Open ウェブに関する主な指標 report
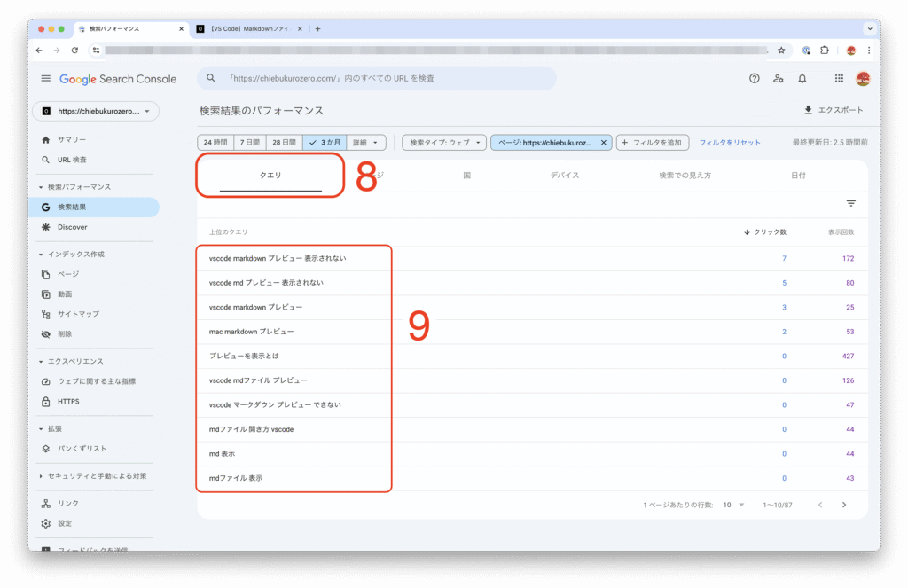This screenshot has height=588, width=908. (x=96, y=381)
